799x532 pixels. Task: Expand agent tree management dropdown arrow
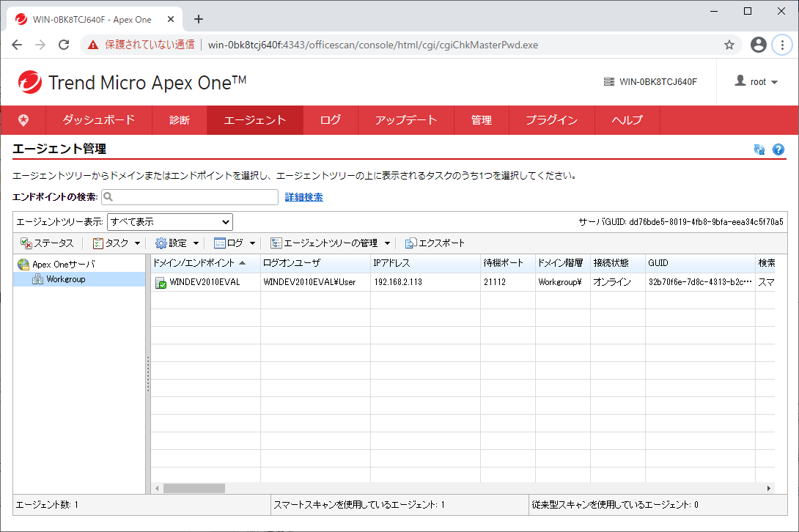387,243
